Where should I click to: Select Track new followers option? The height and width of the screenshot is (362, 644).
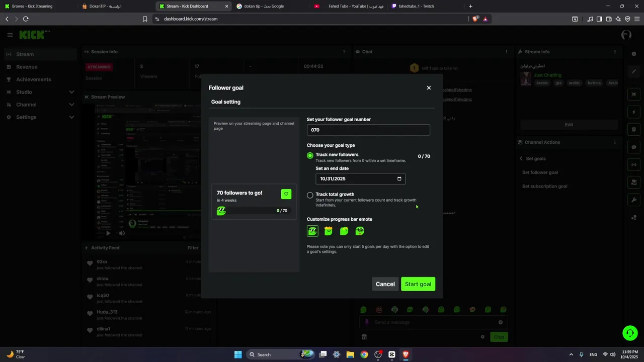pyautogui.click(x=310, y=155)
